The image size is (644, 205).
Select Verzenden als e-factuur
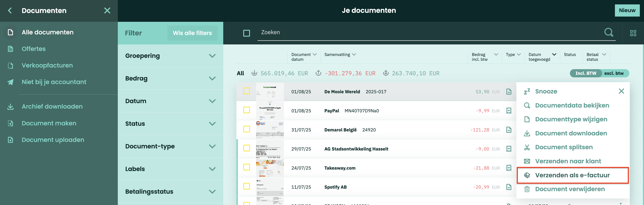[x=572, y=175]
